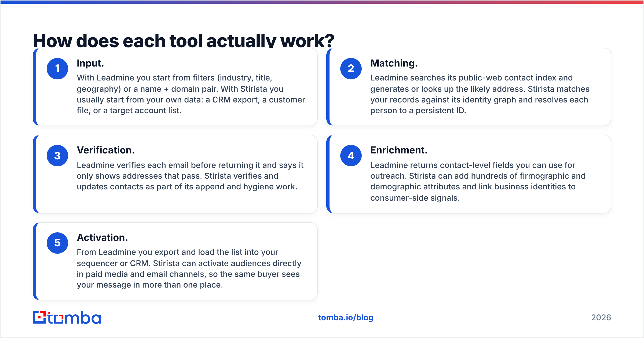Click the number 4 circle badge
This screenshot has width=644, height=338.
click(x=351, y=156)
